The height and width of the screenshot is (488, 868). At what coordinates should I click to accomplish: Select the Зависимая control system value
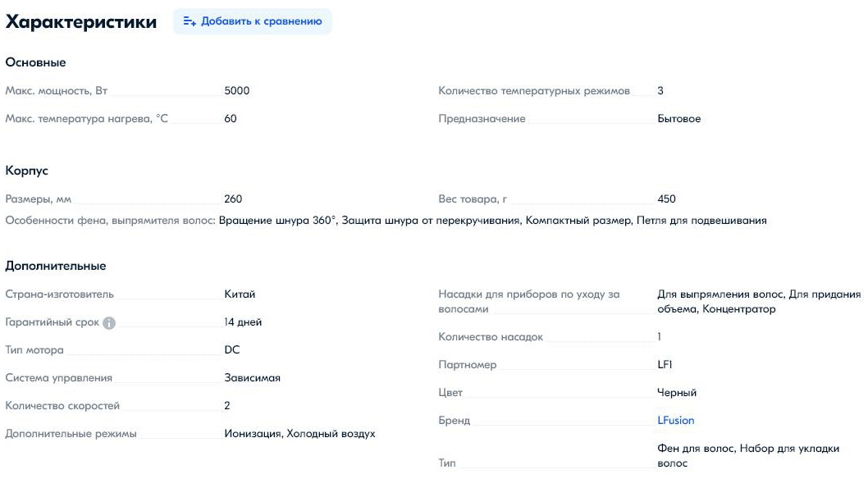252,378
